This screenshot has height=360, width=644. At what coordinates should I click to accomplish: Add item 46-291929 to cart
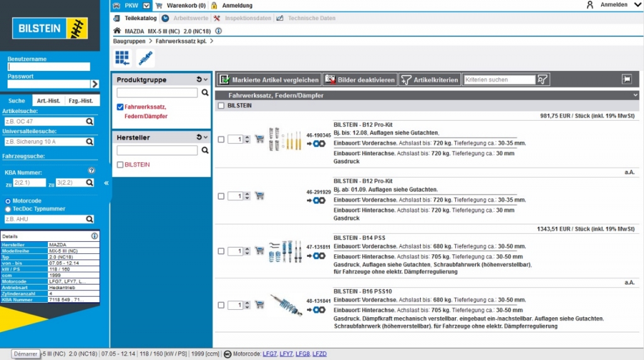tap(259, 195)
